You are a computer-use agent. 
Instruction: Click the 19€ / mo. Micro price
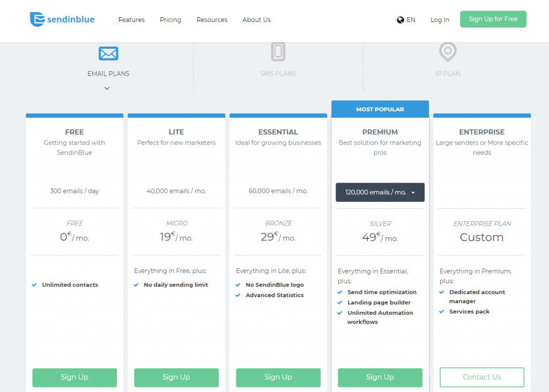tap(176, 237)
